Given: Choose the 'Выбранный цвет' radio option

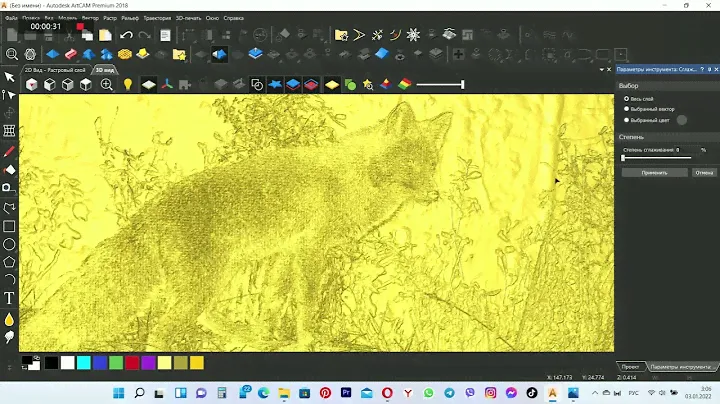Looking at the screenshot, I should (x=626, y=120).
